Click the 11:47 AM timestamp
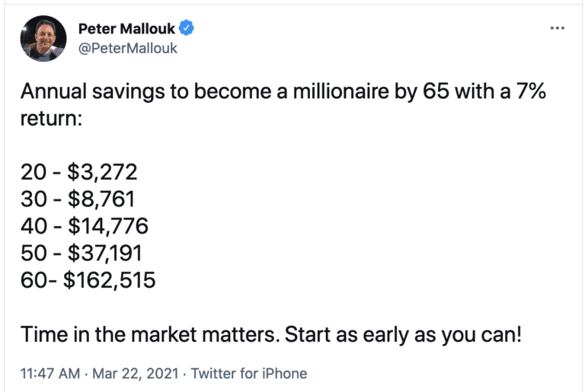 50,373
